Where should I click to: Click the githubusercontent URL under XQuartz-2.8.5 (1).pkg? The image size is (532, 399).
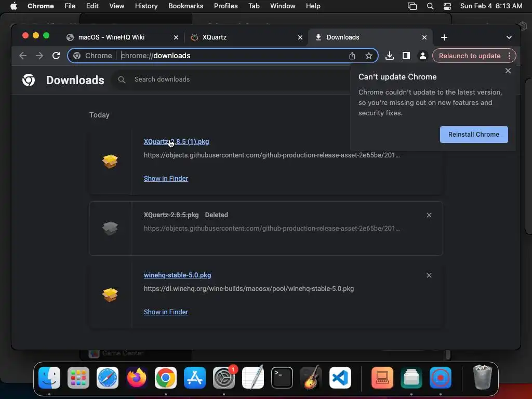coord(271,155)
